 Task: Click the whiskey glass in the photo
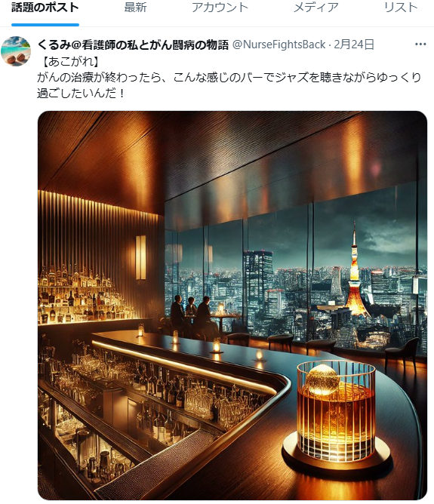[x=336, y=410]
